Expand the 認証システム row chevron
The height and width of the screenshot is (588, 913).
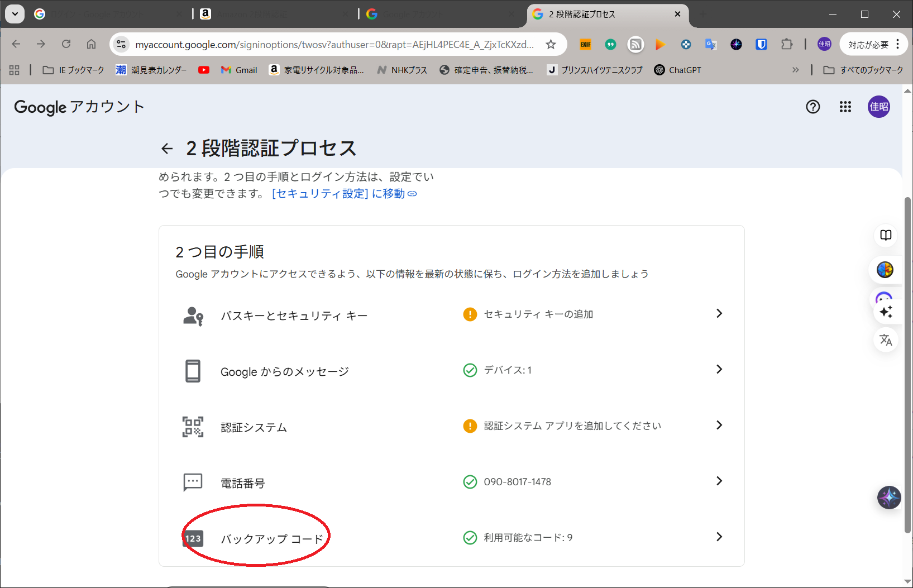719,426
